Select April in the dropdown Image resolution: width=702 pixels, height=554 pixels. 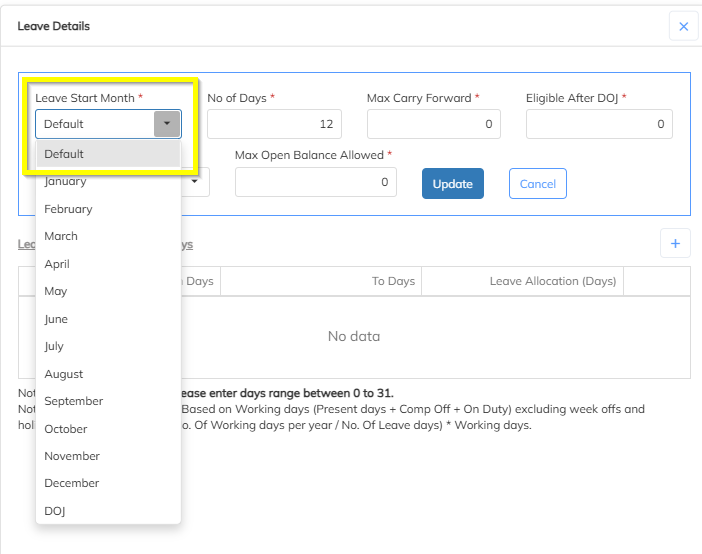coord(57,264)
